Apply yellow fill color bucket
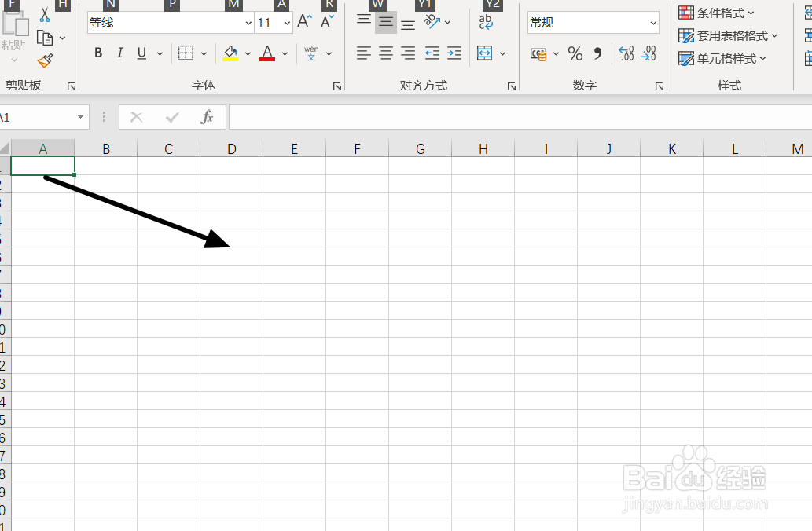 230,53
